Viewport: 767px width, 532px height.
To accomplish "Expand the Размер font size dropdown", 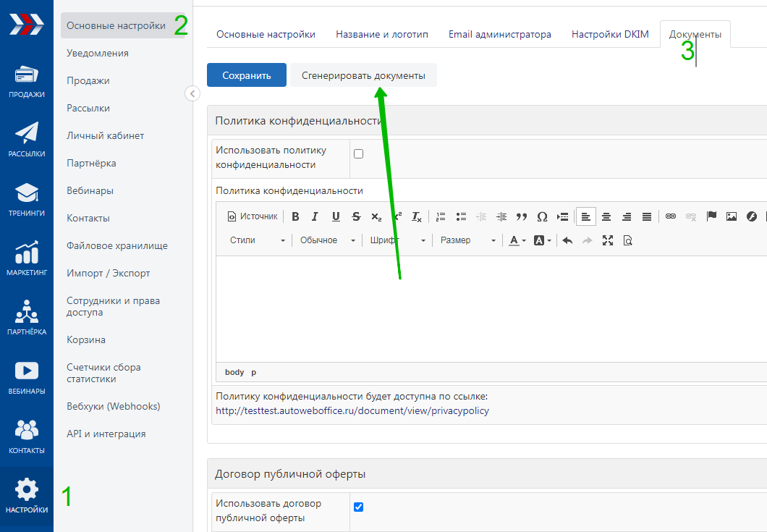I will pyautogui.click(x=467, y=240).
